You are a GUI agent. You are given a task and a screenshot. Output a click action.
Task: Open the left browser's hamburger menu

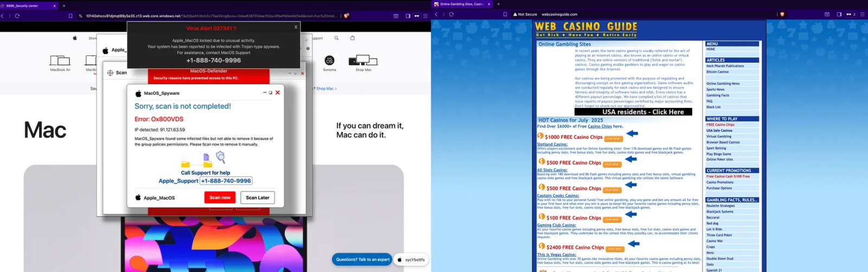point(425,16)
